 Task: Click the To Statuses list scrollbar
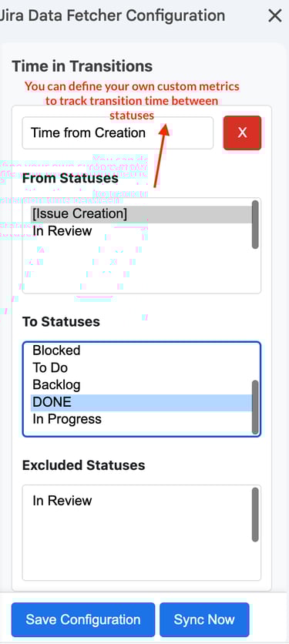click(255, 407)
